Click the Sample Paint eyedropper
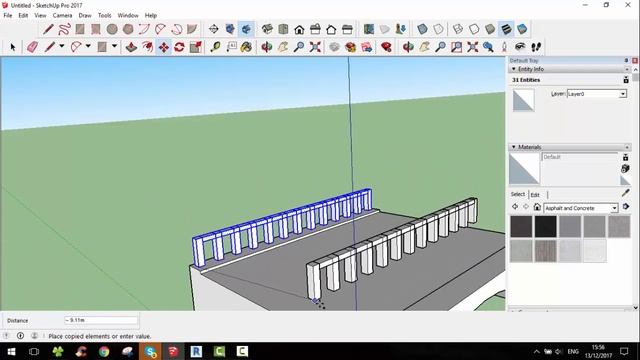The image size is (640, 360). coord(626,193)
